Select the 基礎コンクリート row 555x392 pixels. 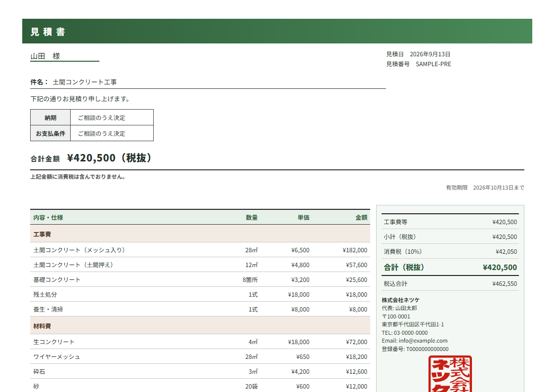click(x=200, y=279)
